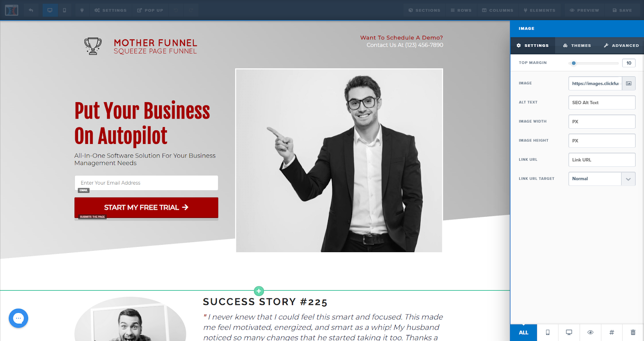
Task: Switch to the Themes tab
Action: (x=577, y=45)
